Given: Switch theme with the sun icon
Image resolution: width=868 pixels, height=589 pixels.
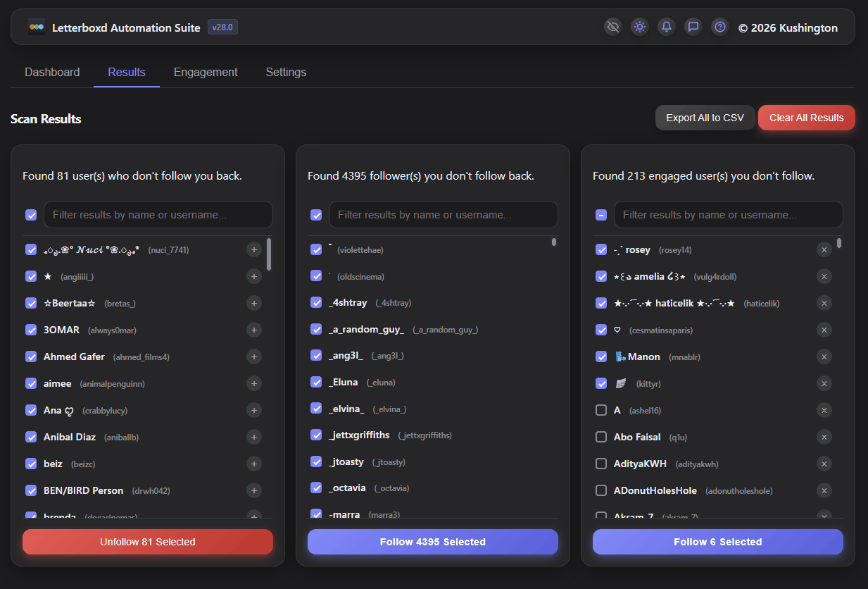Looking at the screenshot, I should click(640, 27).
